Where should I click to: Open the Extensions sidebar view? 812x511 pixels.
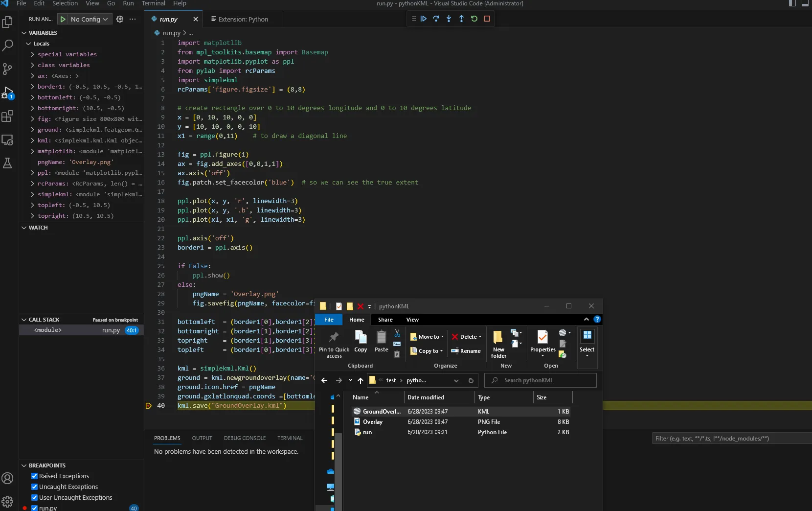click(x=7, y=116)
